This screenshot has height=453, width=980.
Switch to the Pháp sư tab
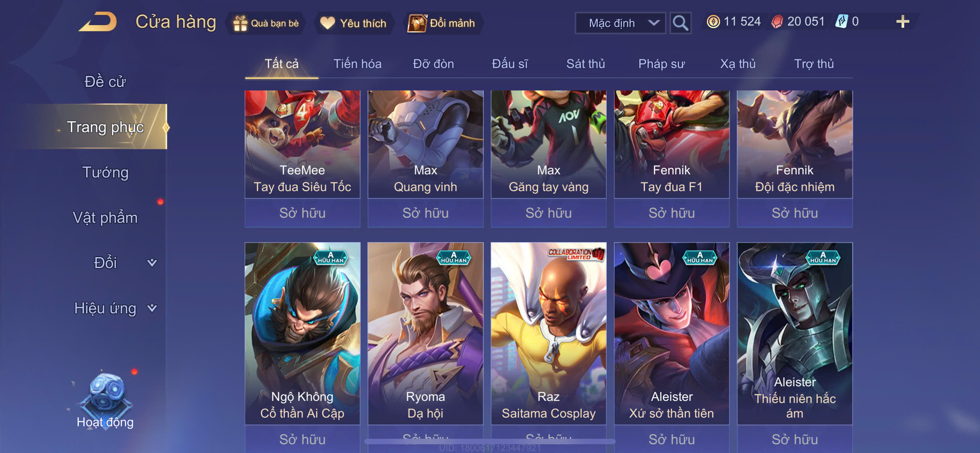pos(662,63)
